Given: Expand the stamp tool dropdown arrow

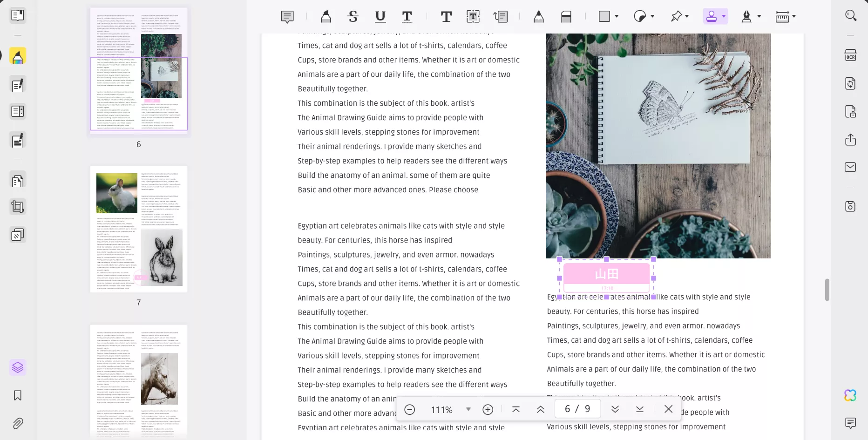Looking at the screenshot, I should tap(724, 16).
